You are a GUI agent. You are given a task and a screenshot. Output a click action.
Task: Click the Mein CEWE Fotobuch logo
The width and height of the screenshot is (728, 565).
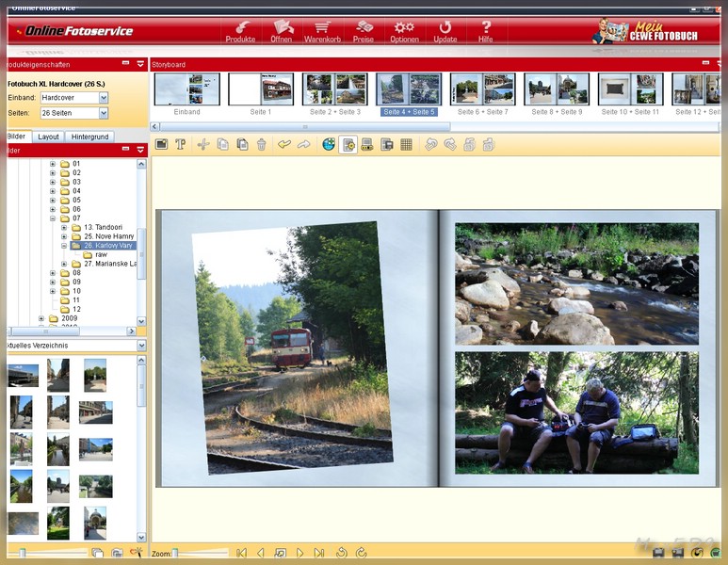click(645, 31)
